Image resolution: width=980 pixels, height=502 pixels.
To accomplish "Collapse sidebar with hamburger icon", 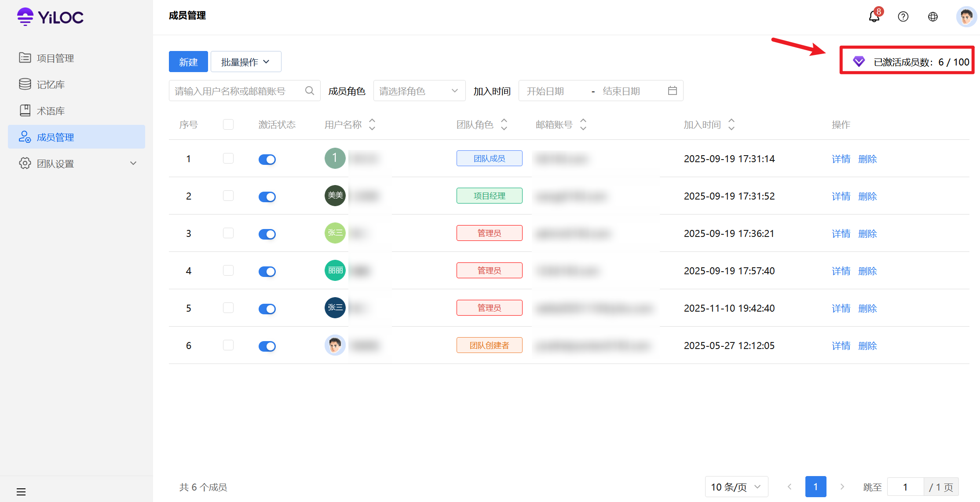I will click(x=21, y=491).
